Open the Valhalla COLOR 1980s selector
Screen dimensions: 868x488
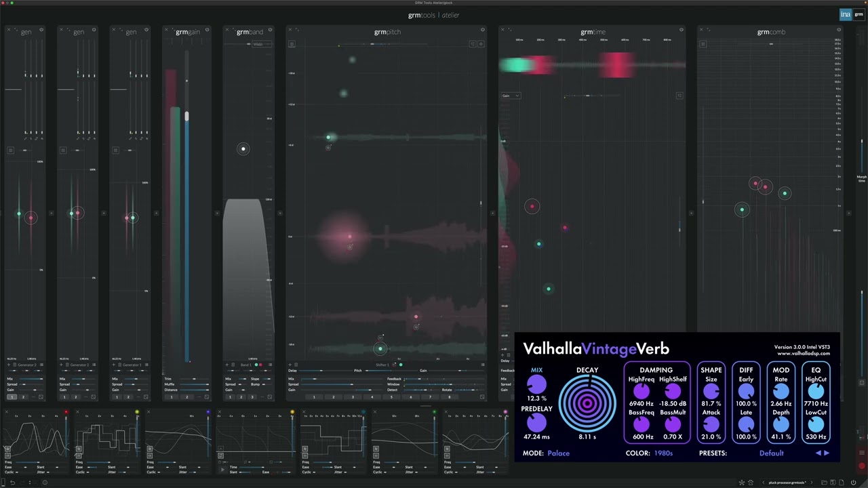663,453
